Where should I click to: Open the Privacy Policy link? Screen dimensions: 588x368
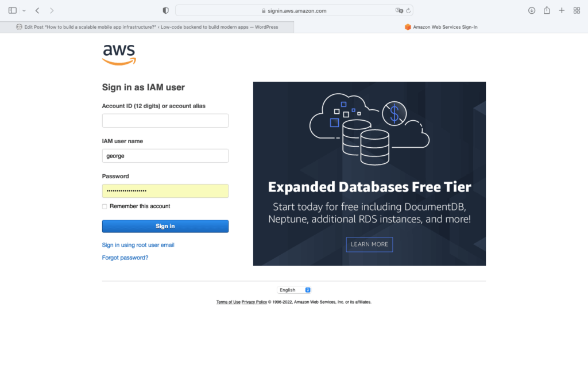[x=254, y=302]
